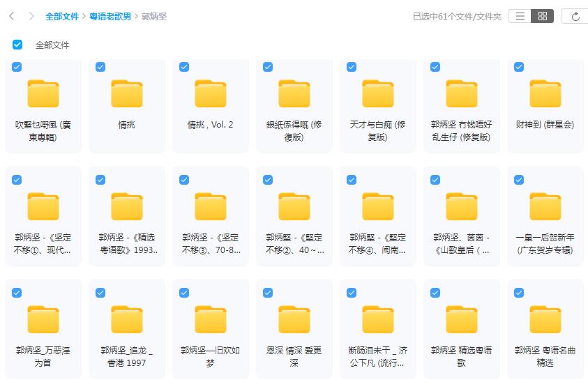
Task: Go back with the left arrow
Action: tap(12, 16)
